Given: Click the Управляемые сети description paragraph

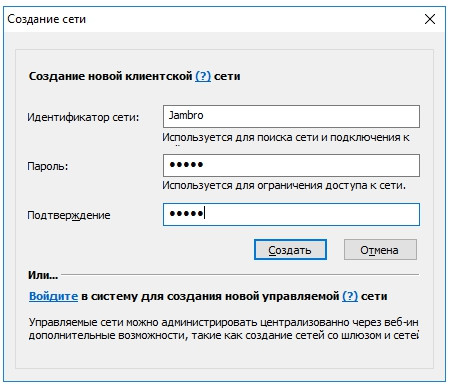Looking at the screenshot, I should [x=224, y=329].
